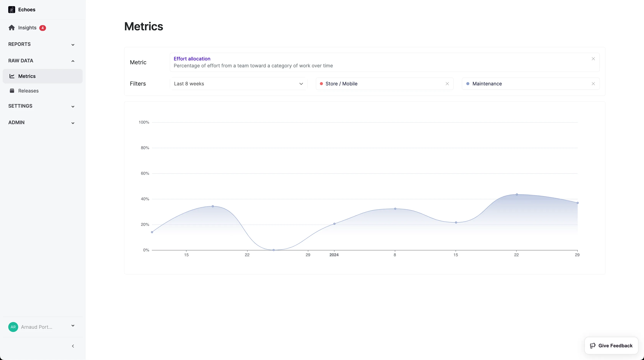Collapse the RAW DATA section
644x360 pixels.
point(73,61)
